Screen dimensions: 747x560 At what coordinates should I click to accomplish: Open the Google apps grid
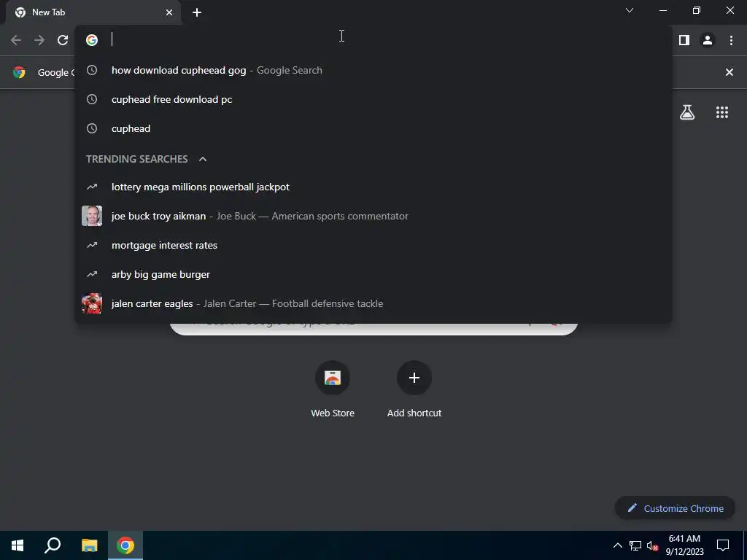(722, 112)
